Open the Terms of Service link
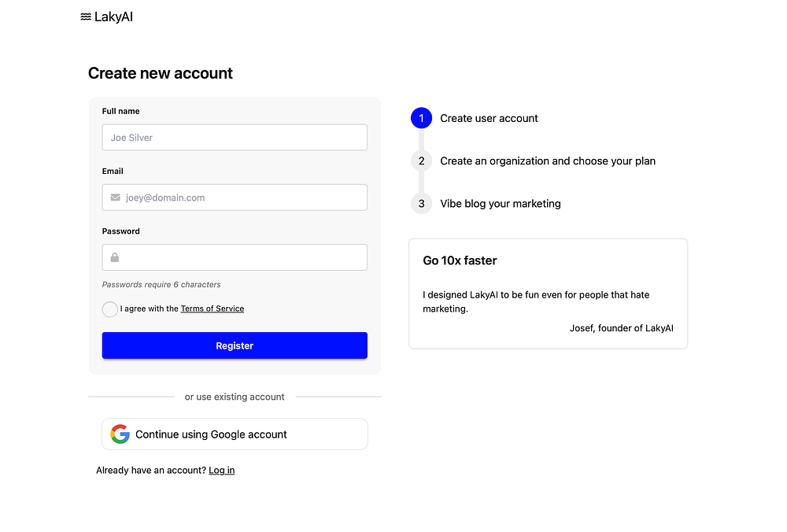This screenshot has width=787, height=532. tap(212, 308)
